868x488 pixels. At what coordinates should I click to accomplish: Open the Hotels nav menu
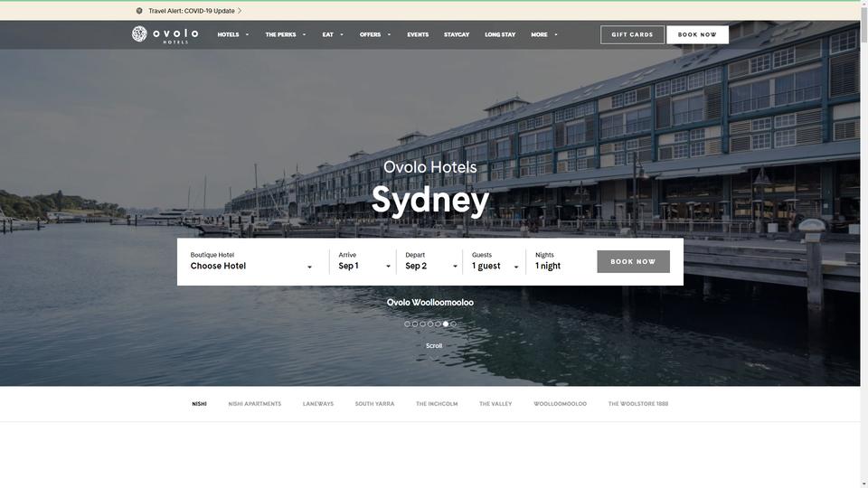[x=228, y=34]
